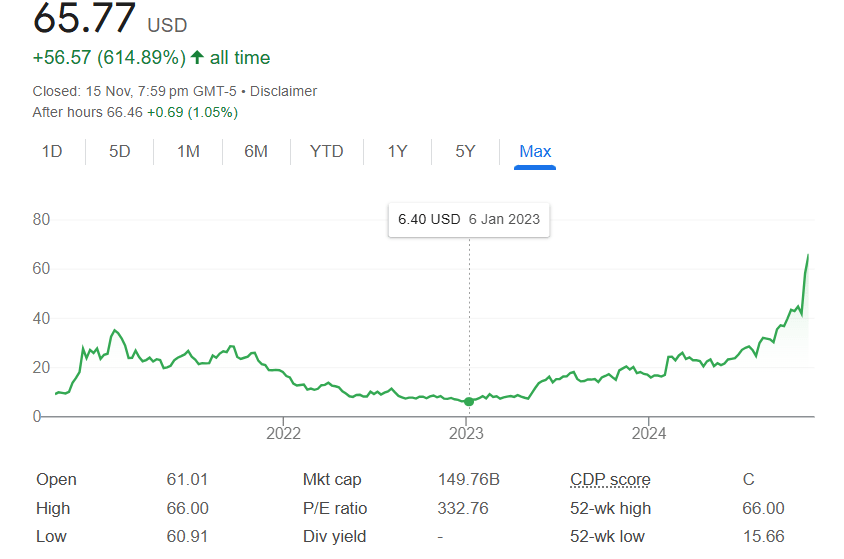Click the P/E ratio value 332.76
Viewport: 844px width, 559px height.
tap(463, 508)
